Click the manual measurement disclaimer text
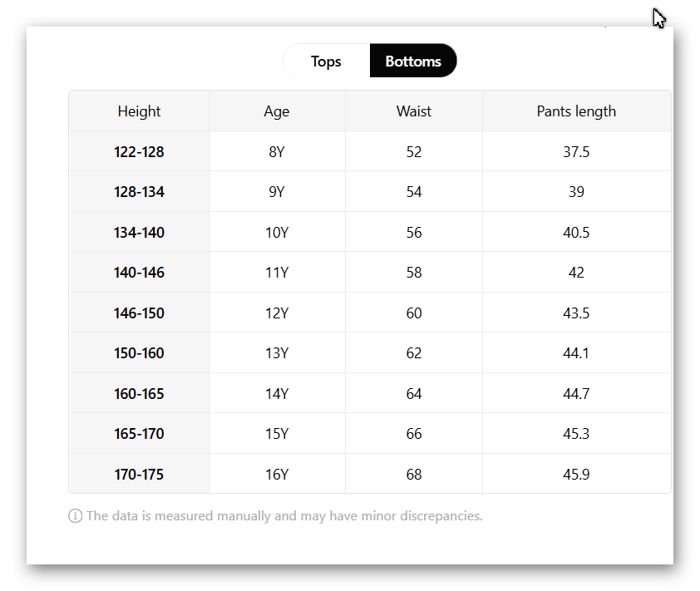The width and height of the screenshot is (700, 591). pos(284,516)
